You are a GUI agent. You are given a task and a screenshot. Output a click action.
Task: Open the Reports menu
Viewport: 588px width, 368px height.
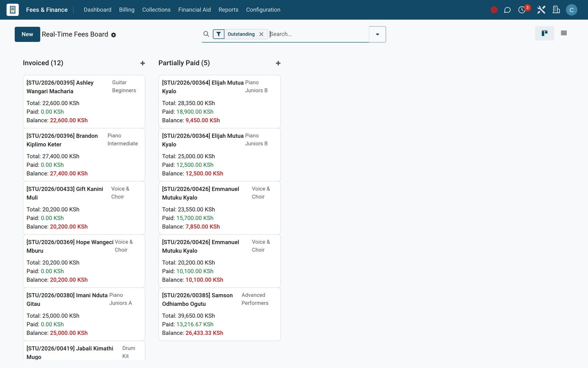point(228,10)
